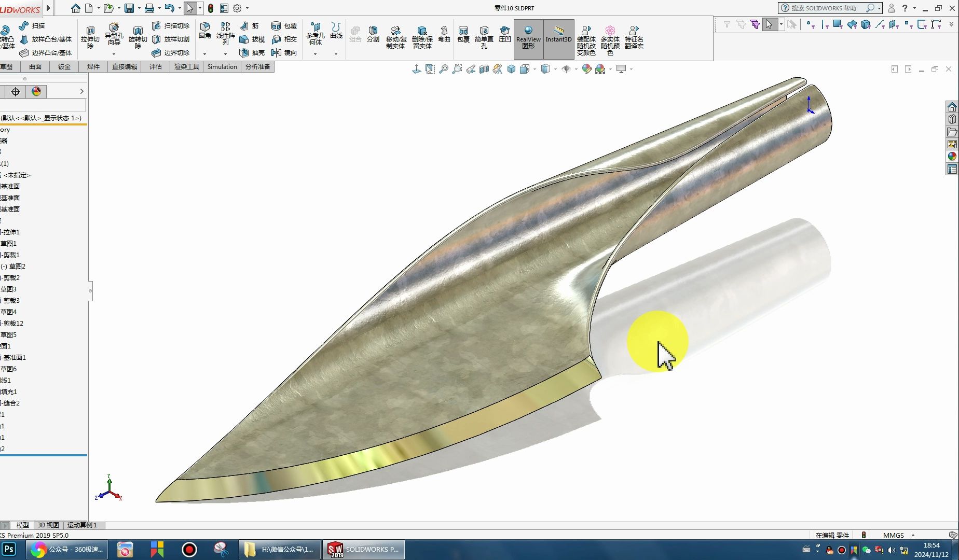
Task: Click Zoom to Fit in the view toolbar
Action: [x=443, y=68]
